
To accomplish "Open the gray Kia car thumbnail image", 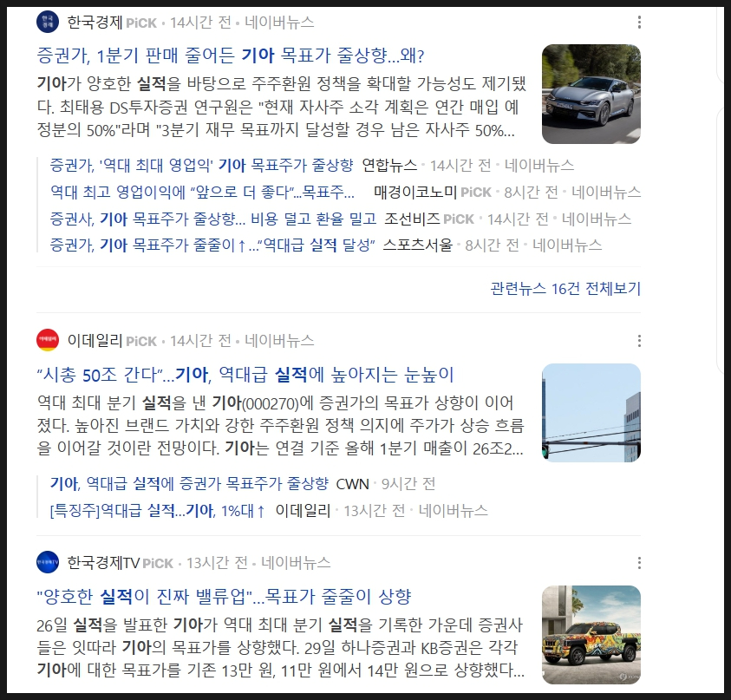I will coord(591,94).
